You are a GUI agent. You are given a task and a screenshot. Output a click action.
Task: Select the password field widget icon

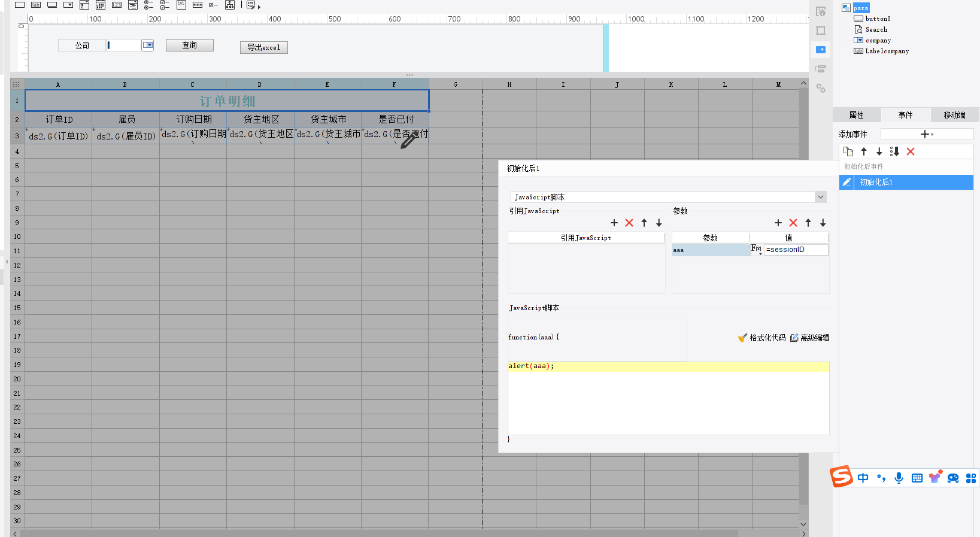[x=198, y=5]
